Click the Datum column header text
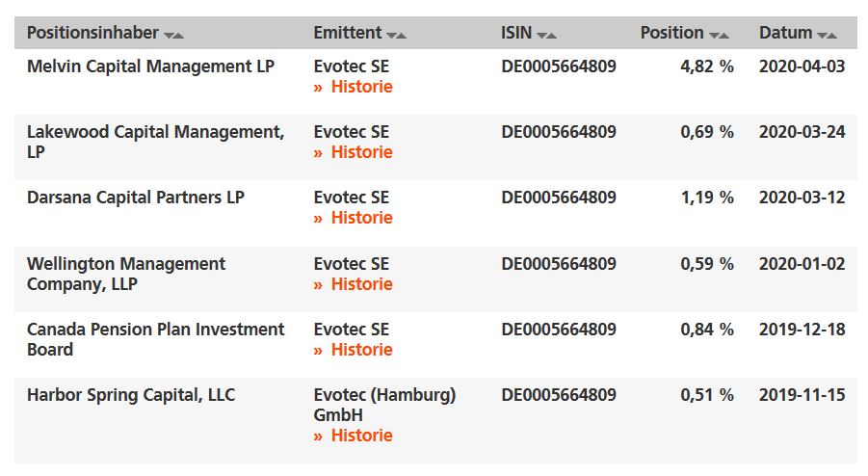The width and height of the screenshot is (868, 476). coord(785,33)
